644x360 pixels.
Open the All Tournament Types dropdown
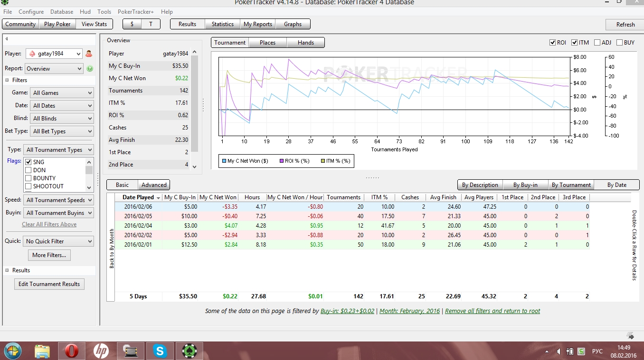(x=58, y=150)
